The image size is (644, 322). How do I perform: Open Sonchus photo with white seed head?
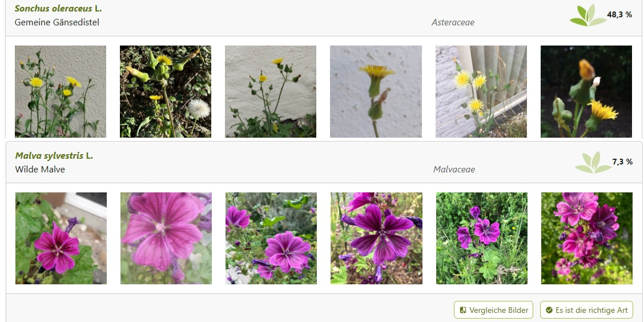pyautogui.click(x=166, y=91)
